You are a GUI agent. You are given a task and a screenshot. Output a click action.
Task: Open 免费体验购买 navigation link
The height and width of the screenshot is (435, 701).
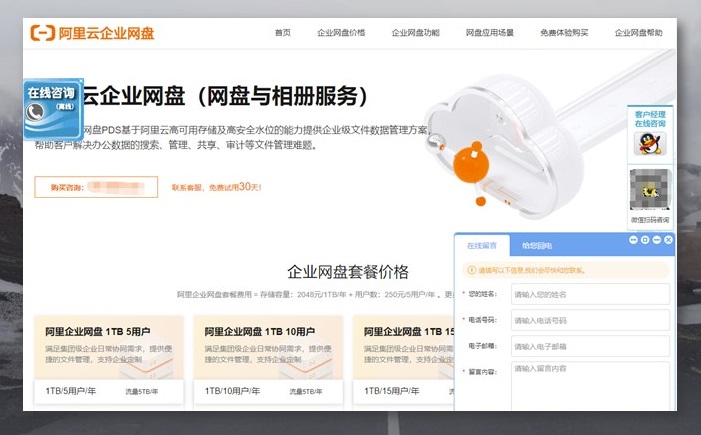click(564, 33)
